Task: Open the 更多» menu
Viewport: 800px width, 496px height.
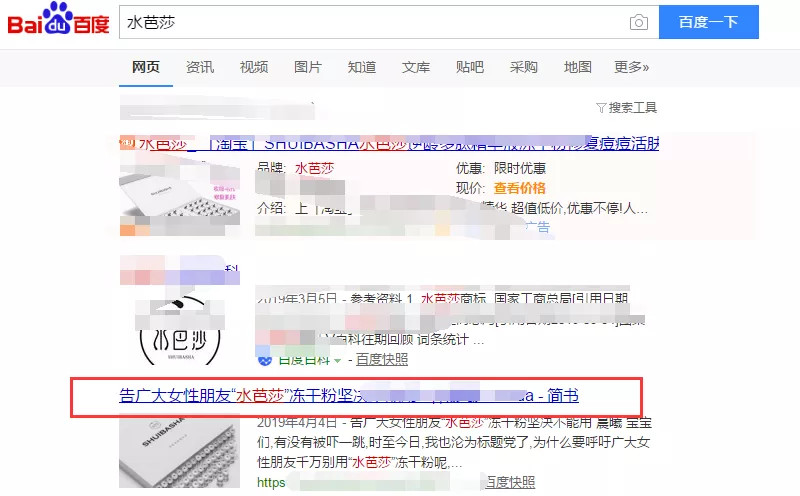Action: 631,67
